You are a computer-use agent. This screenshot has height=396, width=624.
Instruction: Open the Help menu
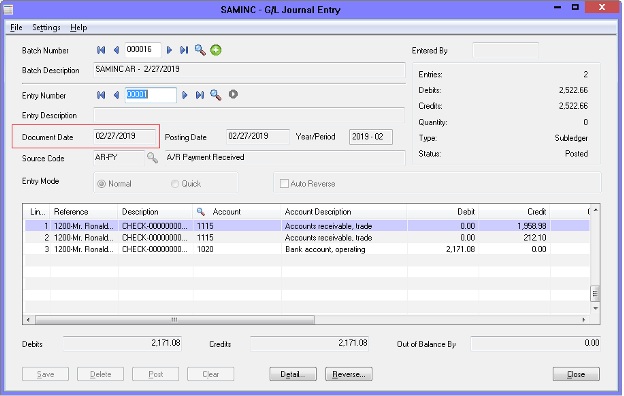tap(78, 27)
